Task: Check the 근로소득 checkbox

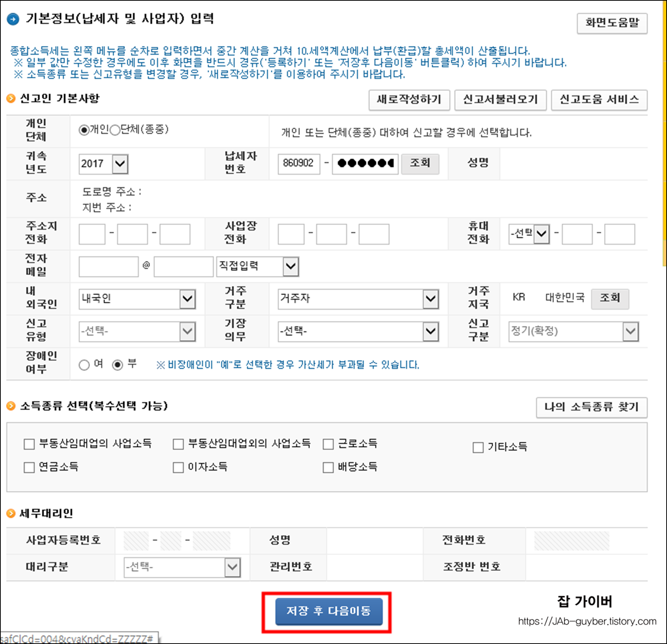Action: point(328,444)
